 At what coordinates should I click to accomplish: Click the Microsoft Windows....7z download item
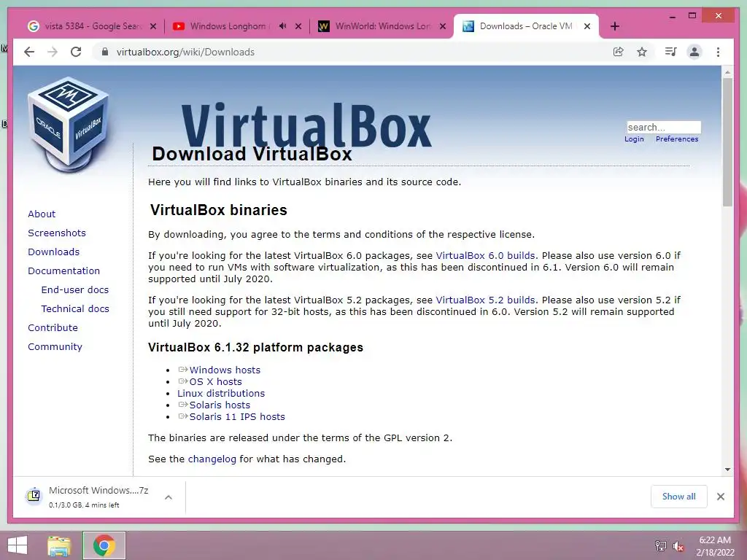click(x=98, y=497)
